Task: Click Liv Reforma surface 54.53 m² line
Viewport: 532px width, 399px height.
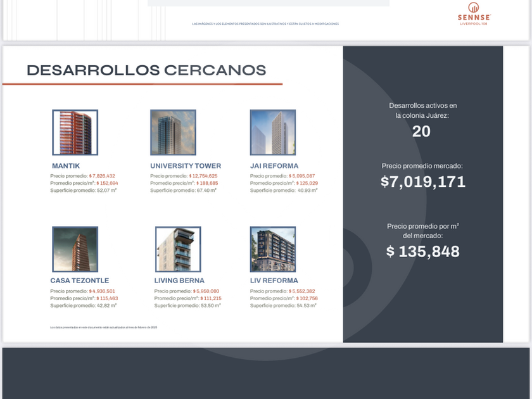Action: click(283, 306)
